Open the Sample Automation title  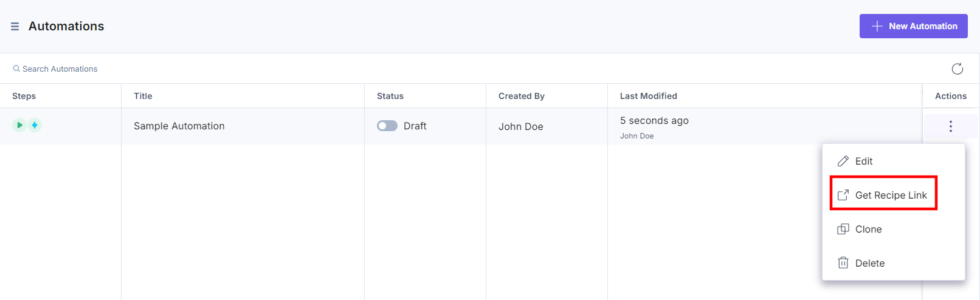(x=179, y=126)
